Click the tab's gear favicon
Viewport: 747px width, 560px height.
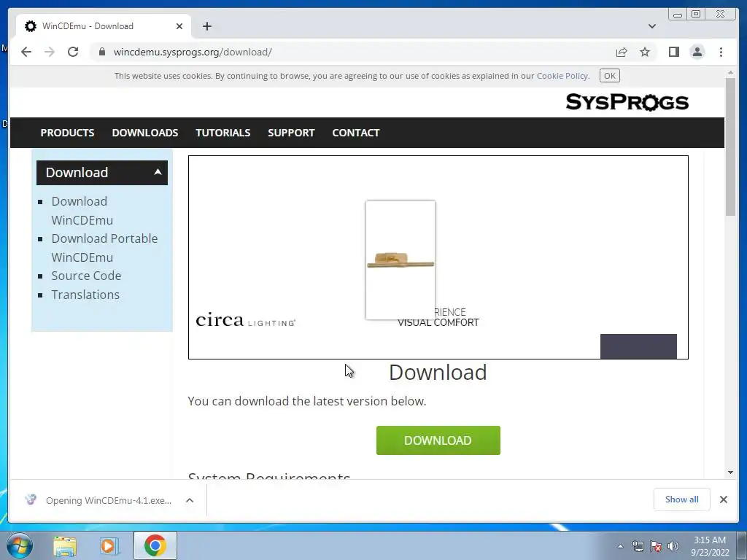(31, 26)
